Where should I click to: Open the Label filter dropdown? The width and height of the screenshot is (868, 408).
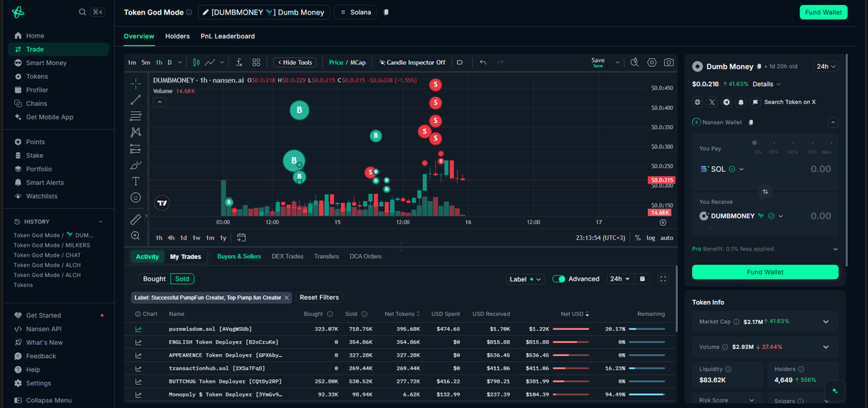pyautogui.click(x=526, y=279)
